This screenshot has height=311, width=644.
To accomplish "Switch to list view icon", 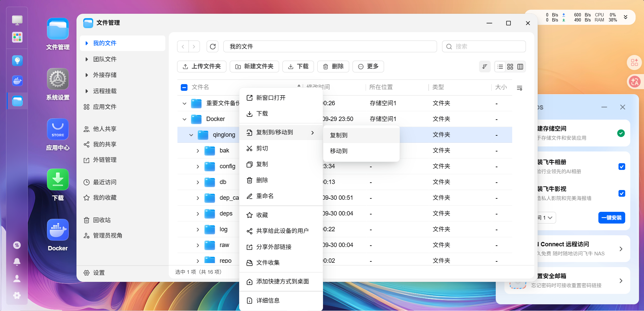I will [500, 67].
